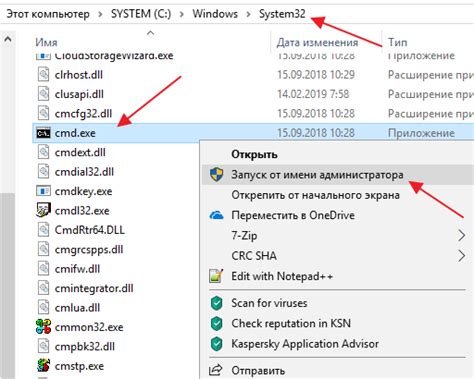Click the OneDrive cloud icon

pyautogui.click(x=217, y=215)
